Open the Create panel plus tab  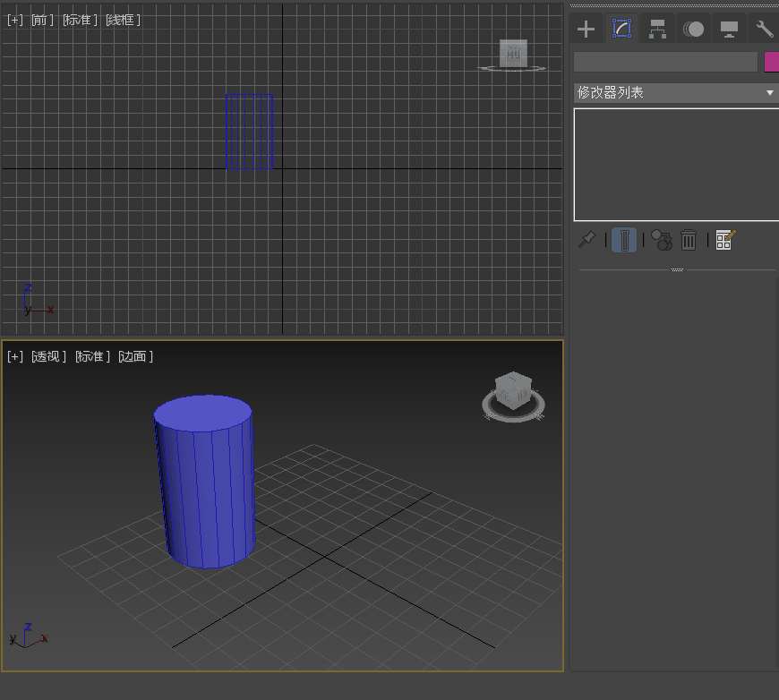tap(586, 29)
